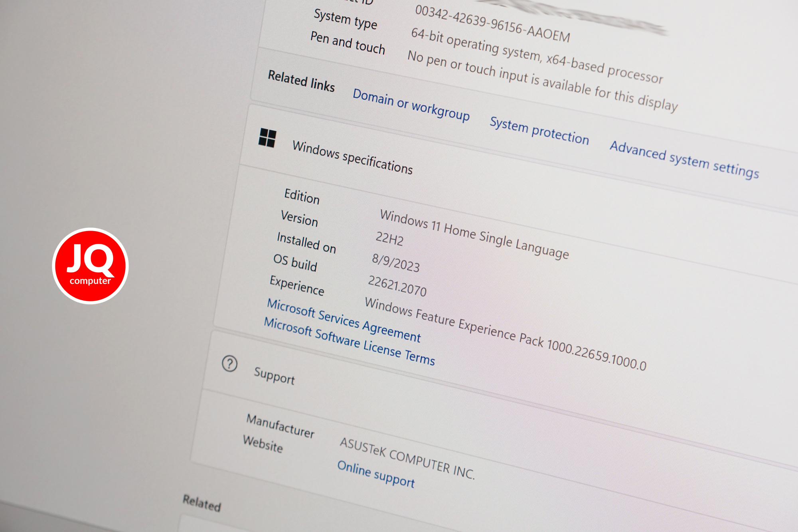
Task: Click the 'Edition' label
Action: pos(302,196)
